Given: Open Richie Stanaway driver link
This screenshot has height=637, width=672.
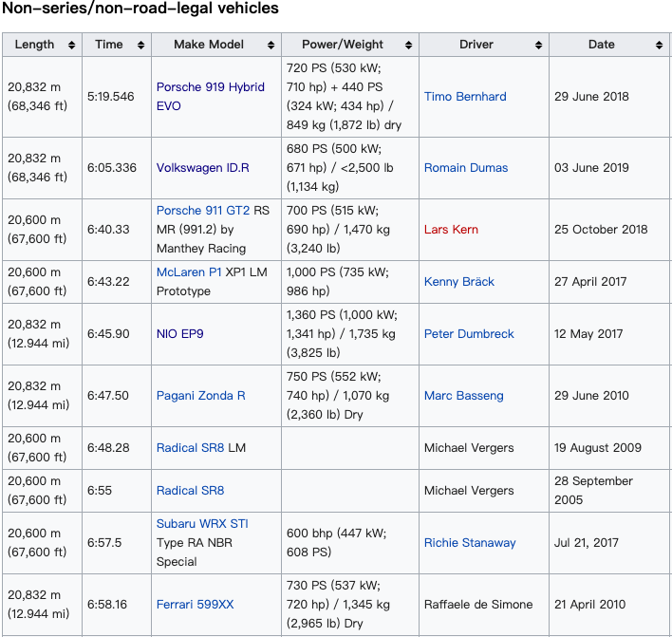Looking at the screenshot, I should click(470, 543).
